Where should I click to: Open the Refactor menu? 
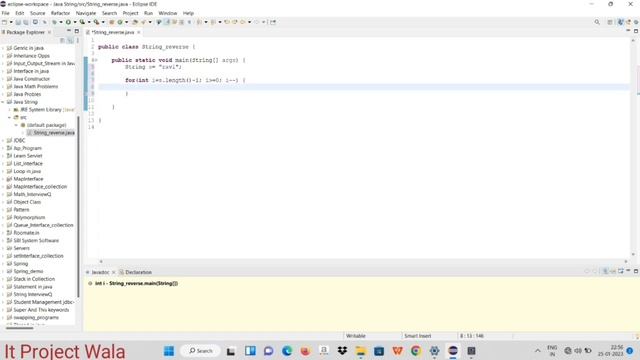point(60,13)
